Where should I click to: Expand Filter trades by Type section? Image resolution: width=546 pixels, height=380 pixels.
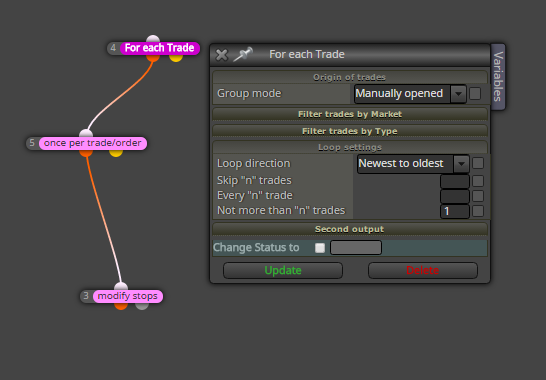(350, 131)
